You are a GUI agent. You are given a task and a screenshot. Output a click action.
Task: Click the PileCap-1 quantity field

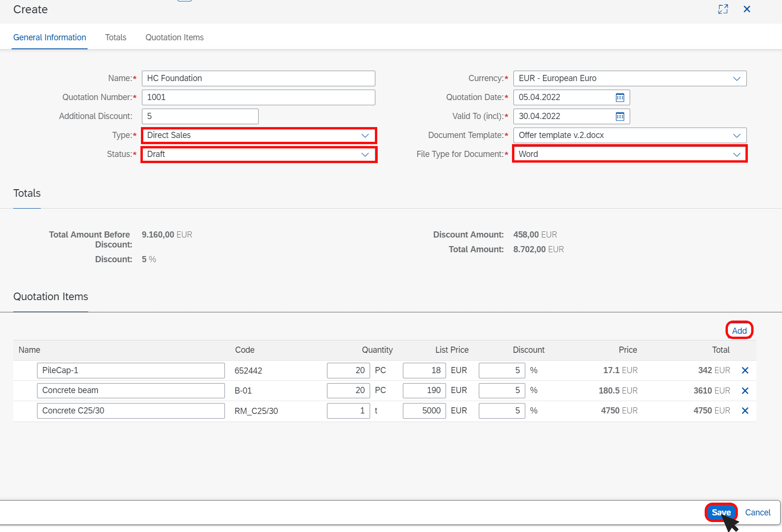coord(348,370)
